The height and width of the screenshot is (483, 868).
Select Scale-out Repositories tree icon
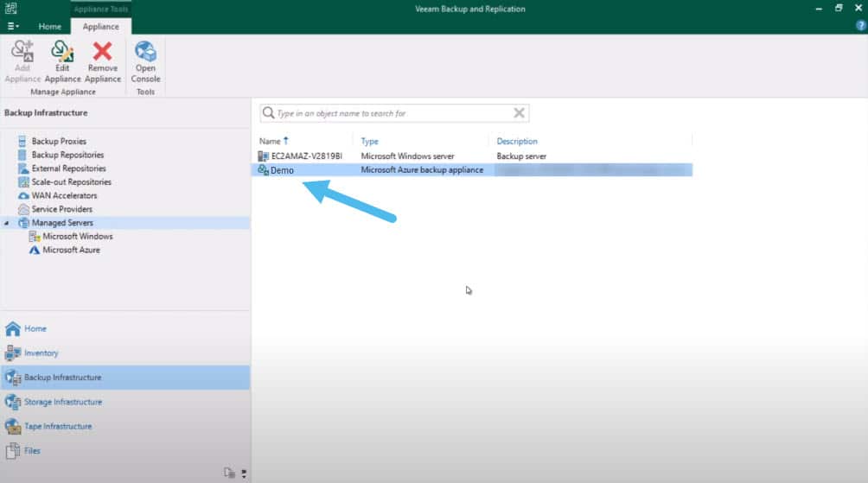tap(23, 182)
